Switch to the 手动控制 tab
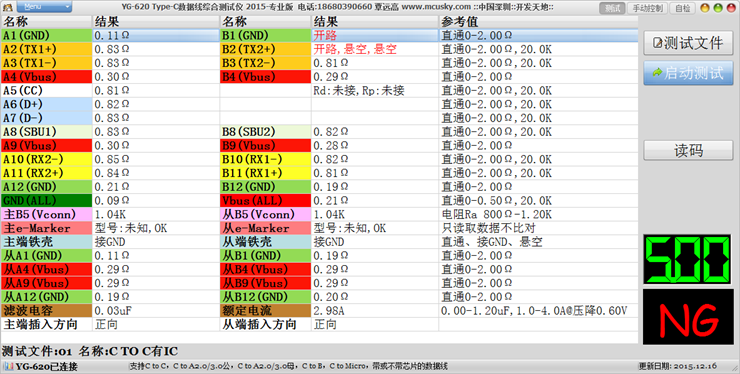 click(x=647, y=8)
